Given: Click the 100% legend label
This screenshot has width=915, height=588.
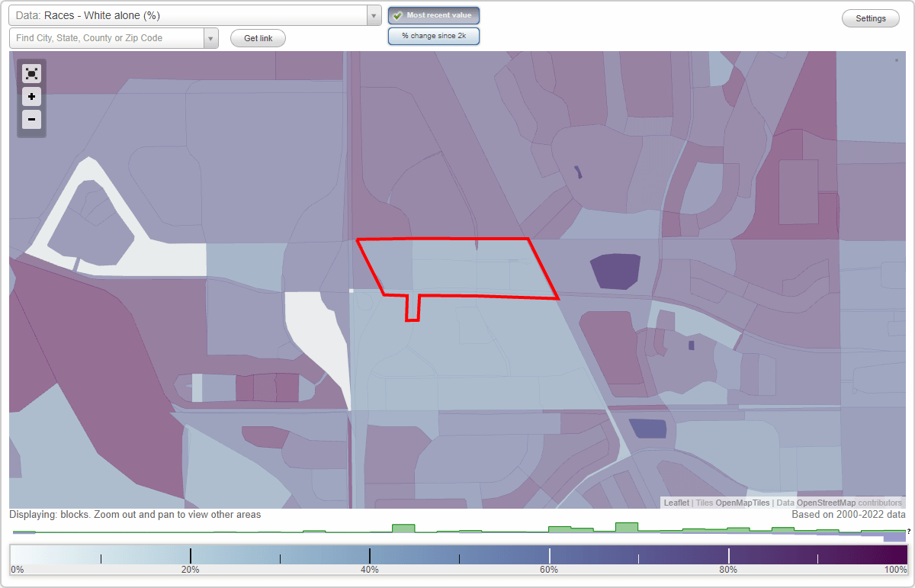Looking at the screenshot, I should click(x=895, y=570).
